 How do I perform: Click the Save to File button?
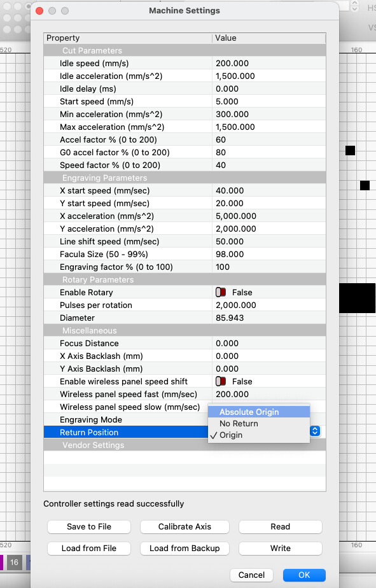coord(89,526)
